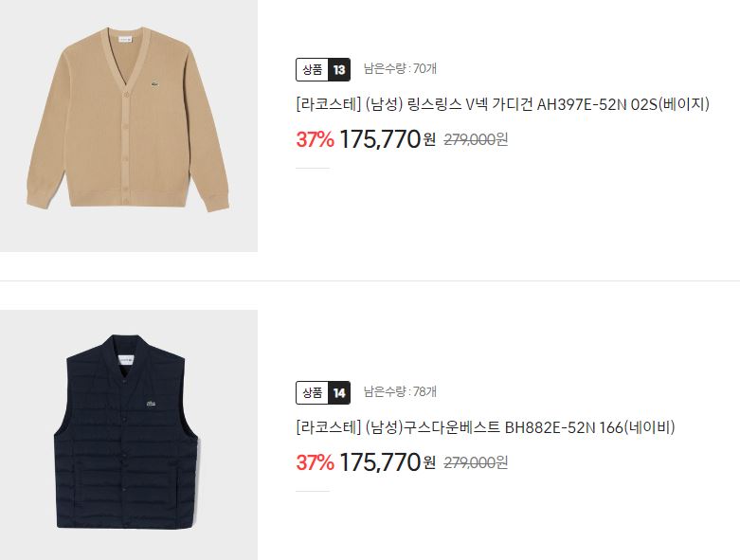
Task: Click the chest logo on the navy vest
Action: (151, 404)
